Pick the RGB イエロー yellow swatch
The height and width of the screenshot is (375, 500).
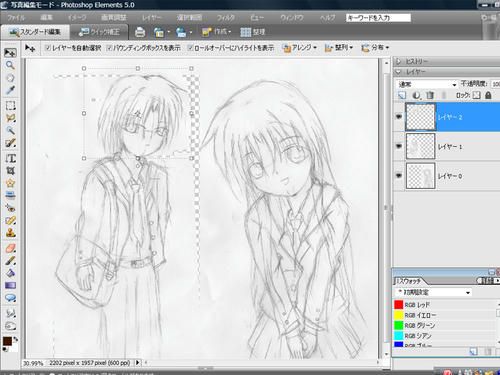(x=399, y=315)
